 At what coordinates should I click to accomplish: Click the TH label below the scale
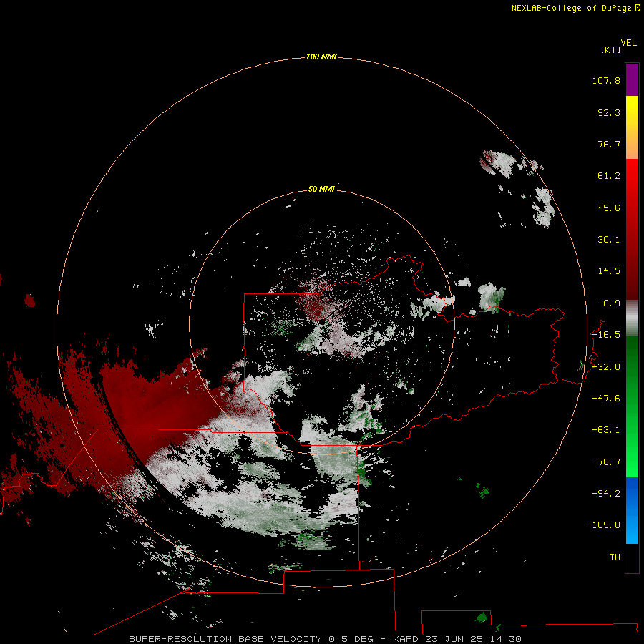615,557
